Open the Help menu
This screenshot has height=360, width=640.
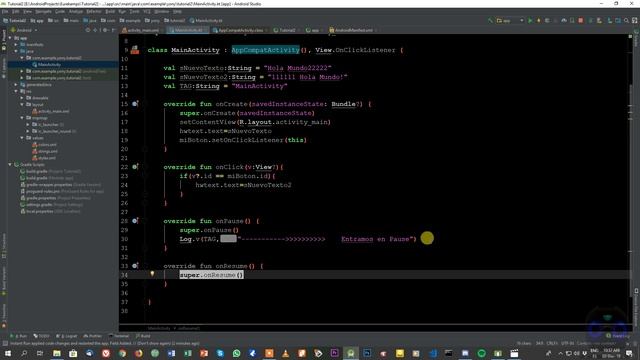coord(178,11)
